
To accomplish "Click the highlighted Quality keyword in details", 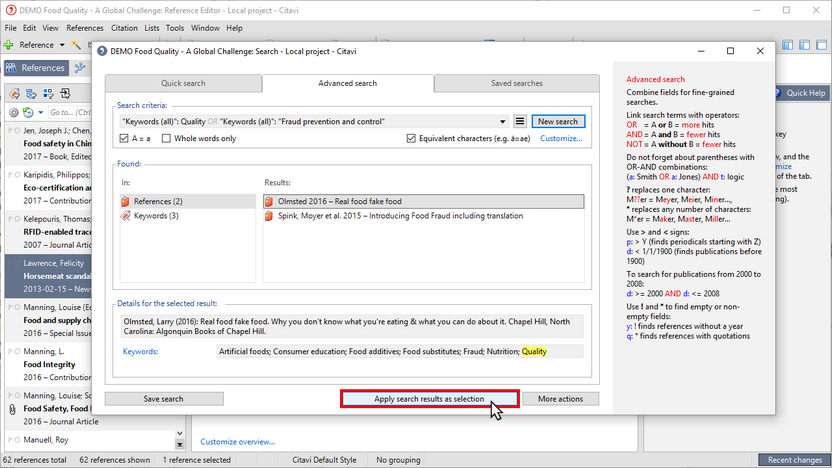I will tap(534, 351).
